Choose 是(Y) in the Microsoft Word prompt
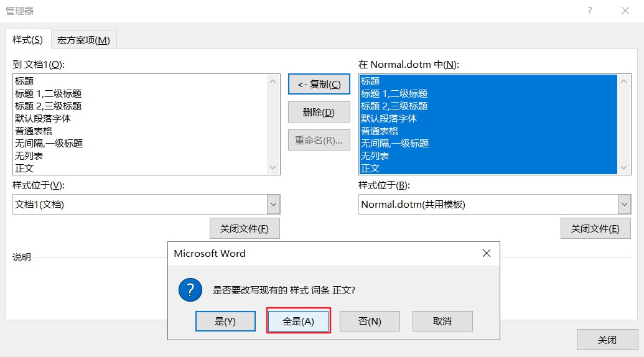The width and height of the screenshot is (644, 357). click(225, 321)
